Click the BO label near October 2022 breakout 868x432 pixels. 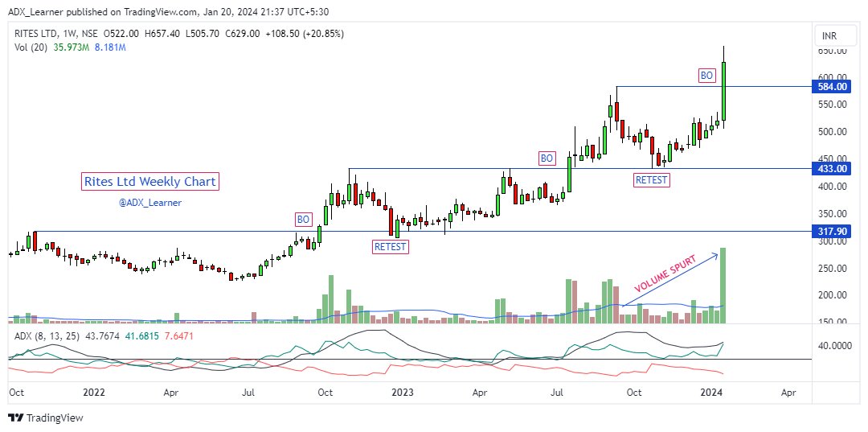point(303,220)
